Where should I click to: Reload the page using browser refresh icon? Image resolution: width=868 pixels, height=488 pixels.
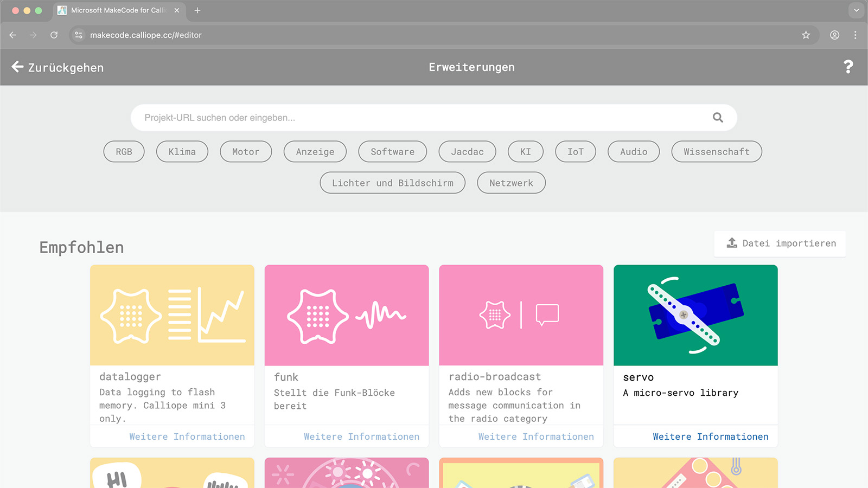coord(54,35)
